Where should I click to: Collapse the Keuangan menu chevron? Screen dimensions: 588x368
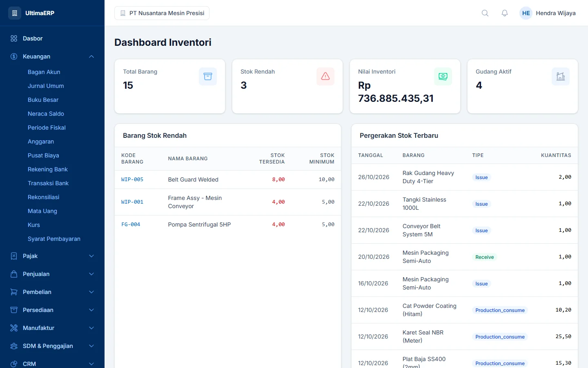point(91,56)
